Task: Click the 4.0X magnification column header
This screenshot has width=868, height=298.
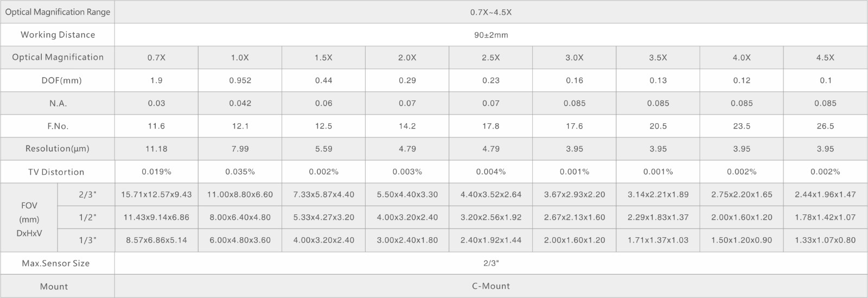Action: pyautogui.click(x=742, y=58)
